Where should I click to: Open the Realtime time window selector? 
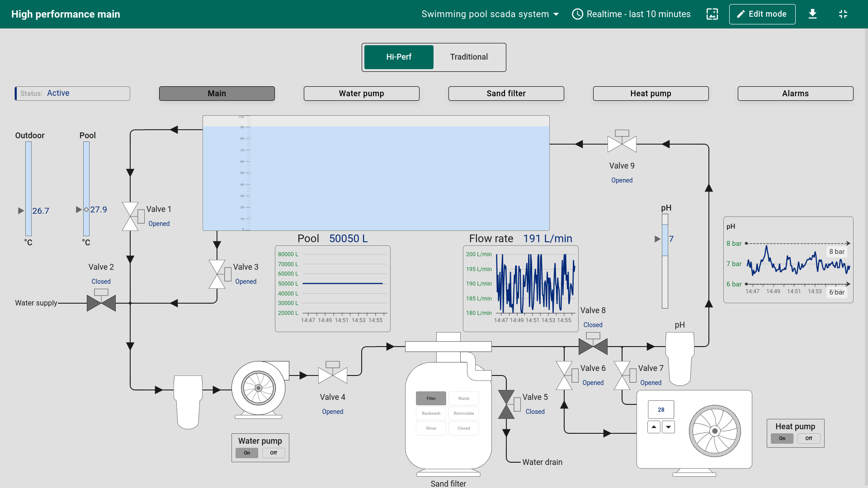[x=632, y=14]
